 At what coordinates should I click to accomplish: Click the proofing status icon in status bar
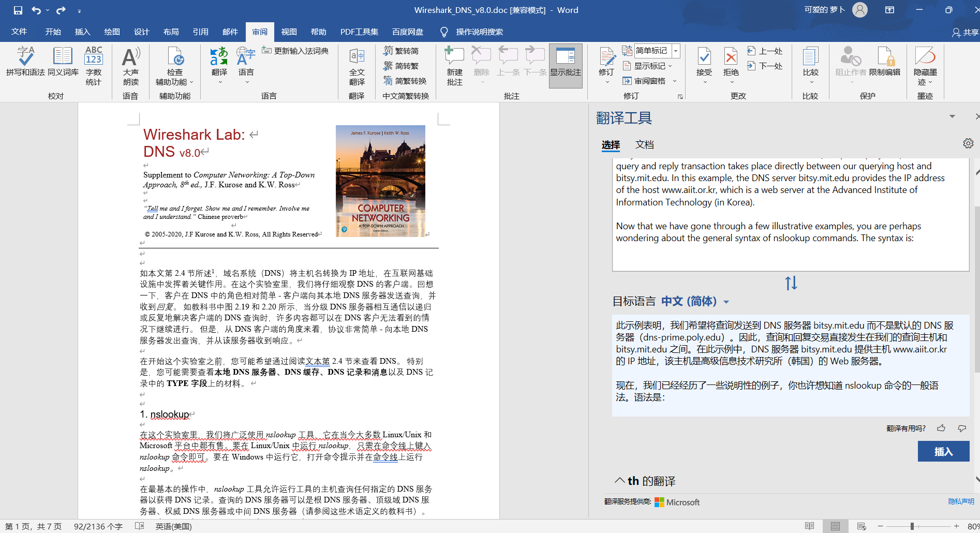[139, 526]
